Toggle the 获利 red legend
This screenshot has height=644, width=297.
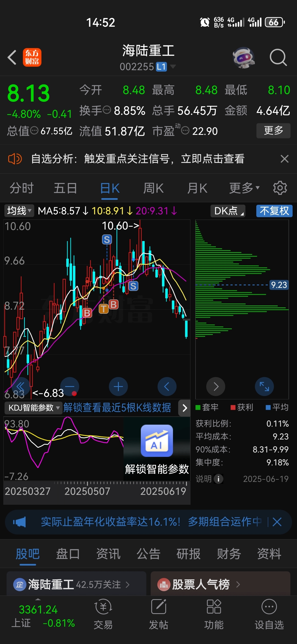coord(242,407)
